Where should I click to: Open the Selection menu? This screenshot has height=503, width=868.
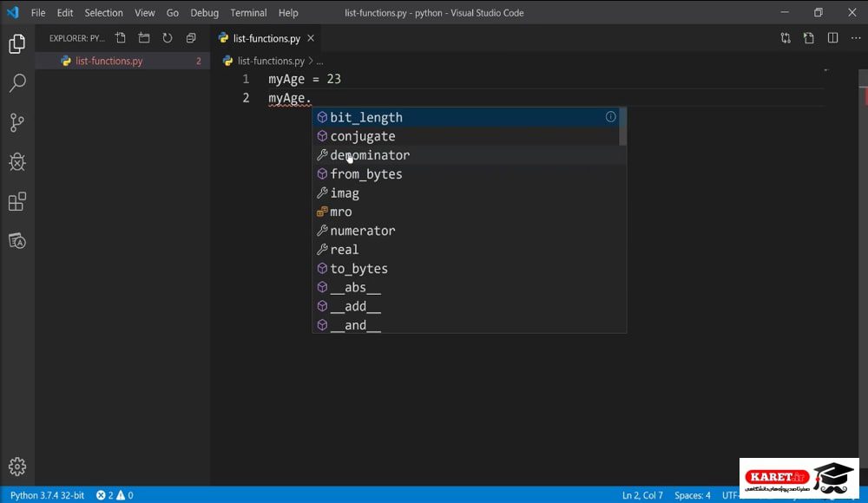tap(103, 13)
